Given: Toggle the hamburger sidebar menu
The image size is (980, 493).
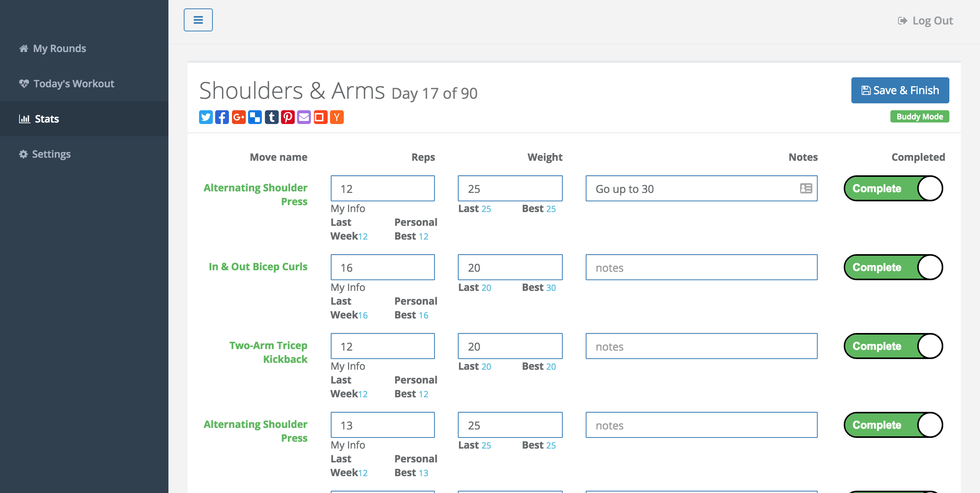Looking at the screenshot, I should [x=198, y=20].
